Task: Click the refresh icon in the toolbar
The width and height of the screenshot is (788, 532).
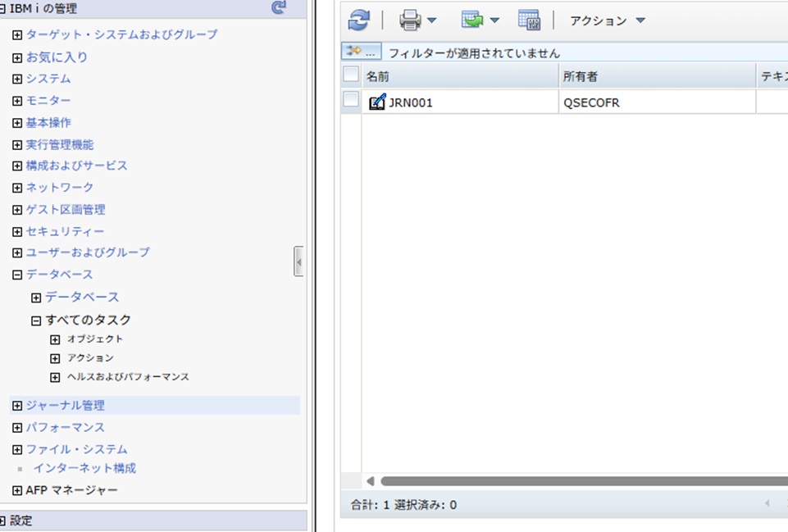Action: pos(358,20)
